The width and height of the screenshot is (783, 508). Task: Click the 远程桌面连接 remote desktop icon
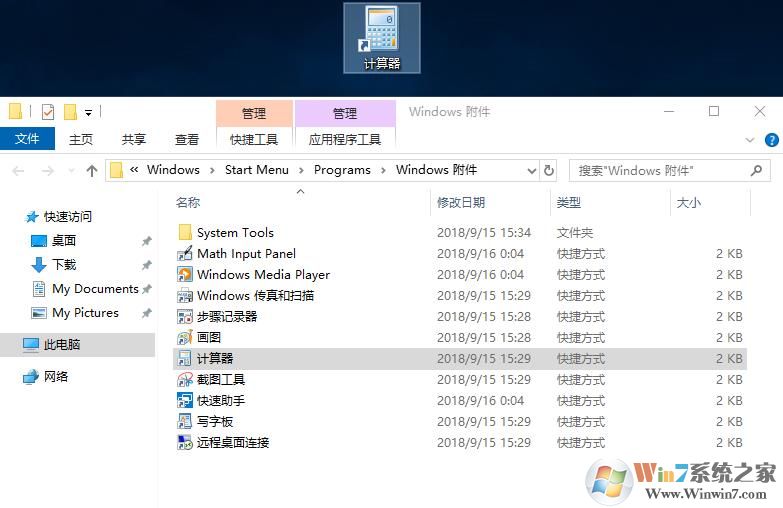[185, 443]
